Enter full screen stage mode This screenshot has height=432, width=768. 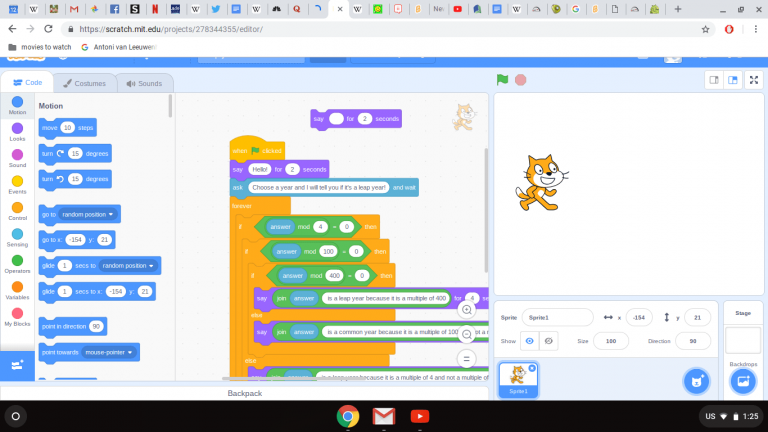pyautogui.click(x=754, y=80)
